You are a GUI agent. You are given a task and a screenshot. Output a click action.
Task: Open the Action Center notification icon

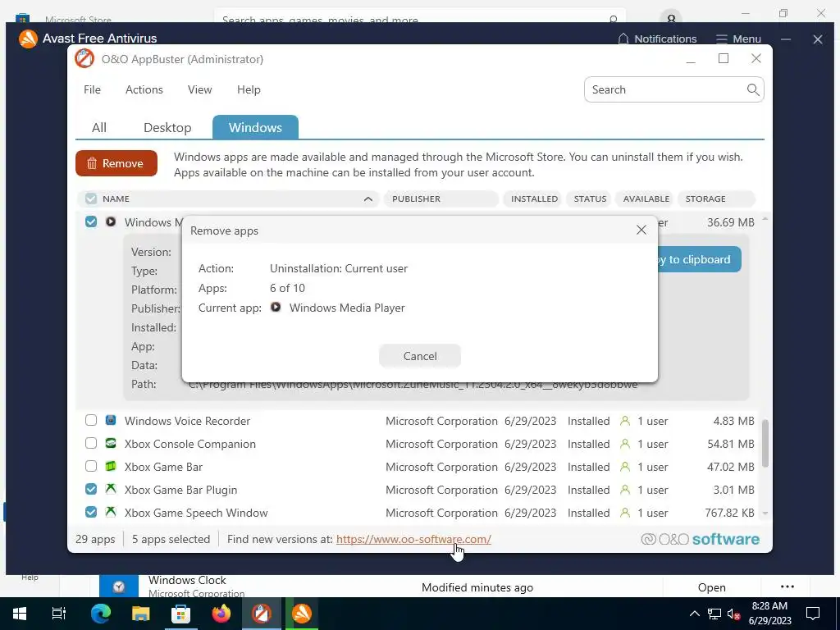click(813, 614)
